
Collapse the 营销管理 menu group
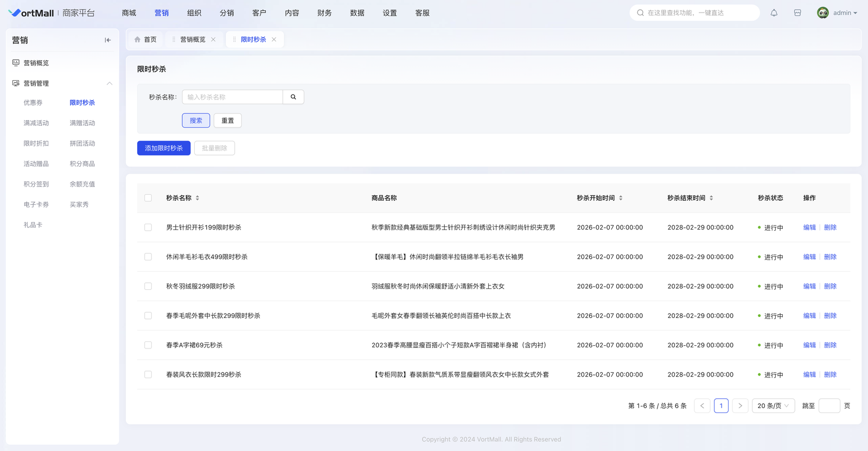(x=109, y=84)
